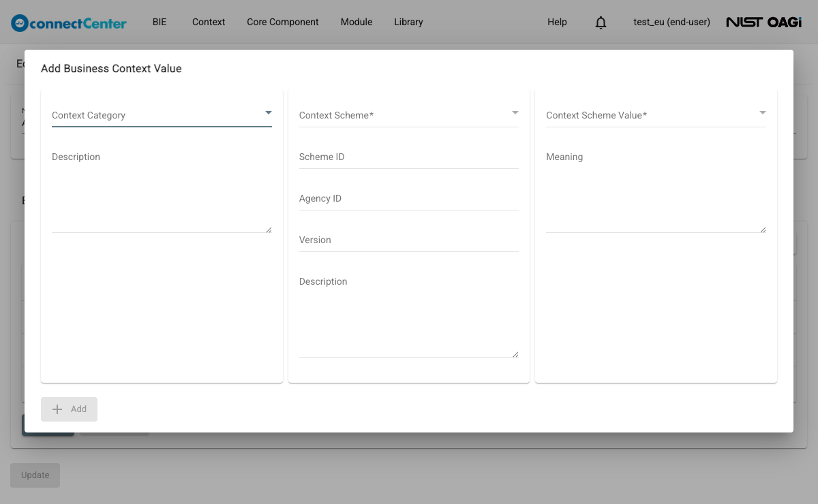Click the connectCenter logo
The image size is (818, 504).
[69, 22]
